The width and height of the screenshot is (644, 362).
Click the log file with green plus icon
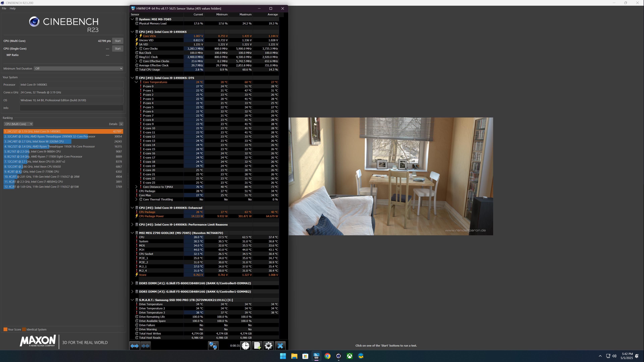(257, 346)
